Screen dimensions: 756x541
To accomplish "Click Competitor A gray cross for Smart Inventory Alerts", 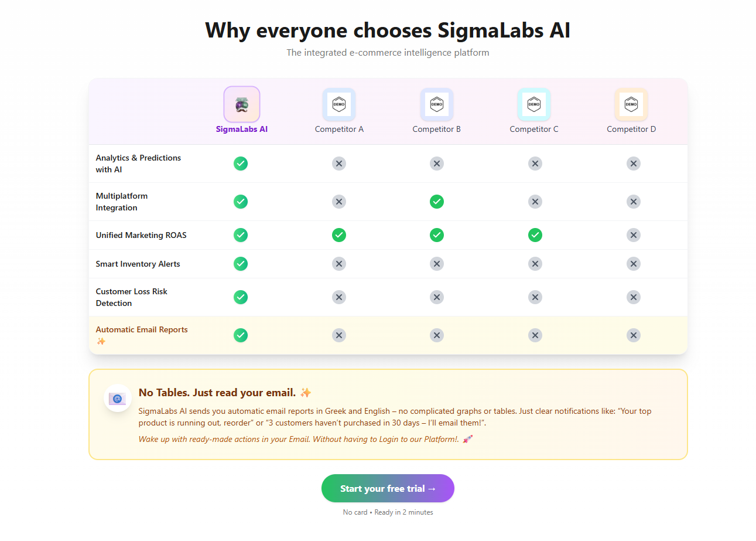I will 339,264.
